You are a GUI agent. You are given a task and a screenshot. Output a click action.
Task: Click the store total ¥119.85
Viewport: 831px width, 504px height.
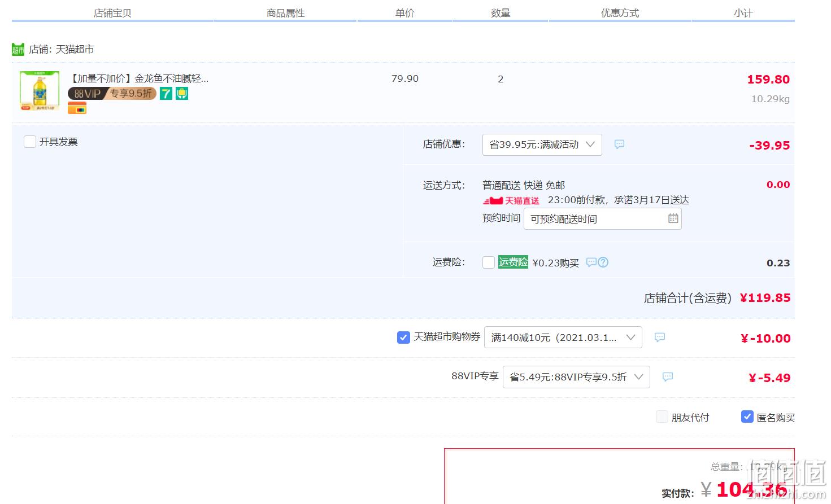765,298
